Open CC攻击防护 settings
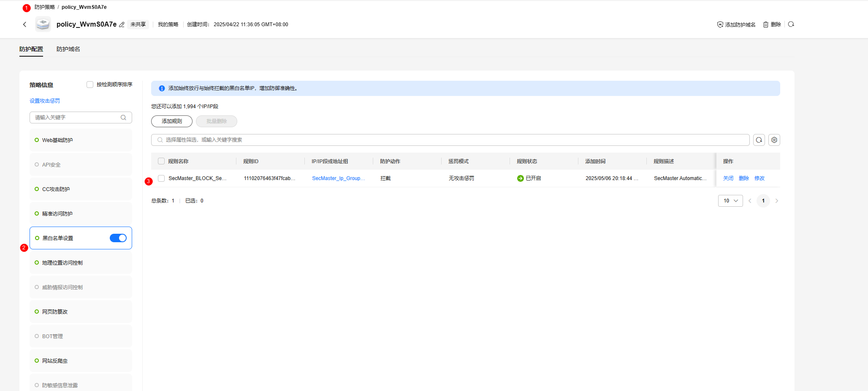 click(x=81, y=189)
